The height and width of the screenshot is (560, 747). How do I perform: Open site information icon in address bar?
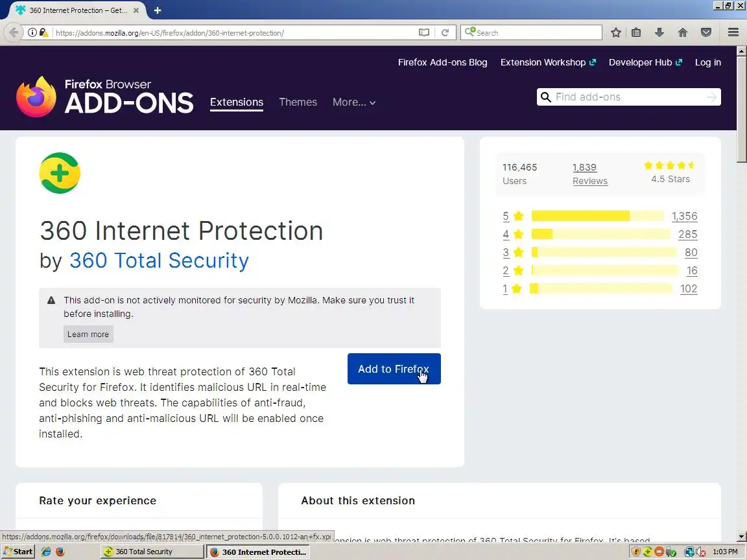click(32, 32)
